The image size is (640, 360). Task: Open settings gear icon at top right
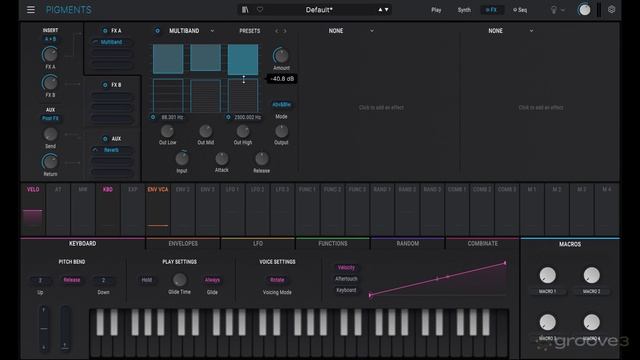[611, 9]
